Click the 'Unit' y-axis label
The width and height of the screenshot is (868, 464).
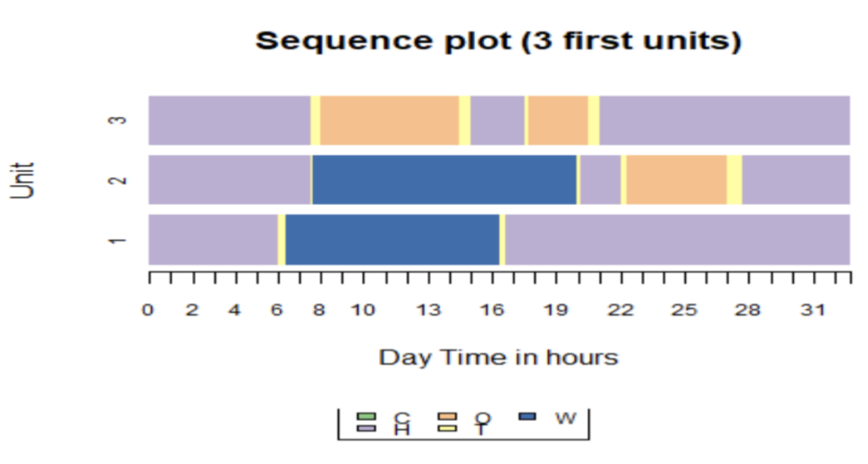pyautogui.click(x=23, y=180)
